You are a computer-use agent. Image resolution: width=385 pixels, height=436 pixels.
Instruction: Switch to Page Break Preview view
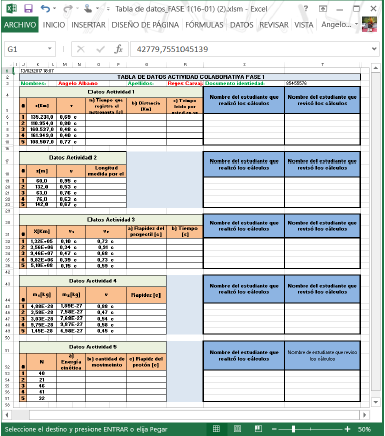point(258,429)
